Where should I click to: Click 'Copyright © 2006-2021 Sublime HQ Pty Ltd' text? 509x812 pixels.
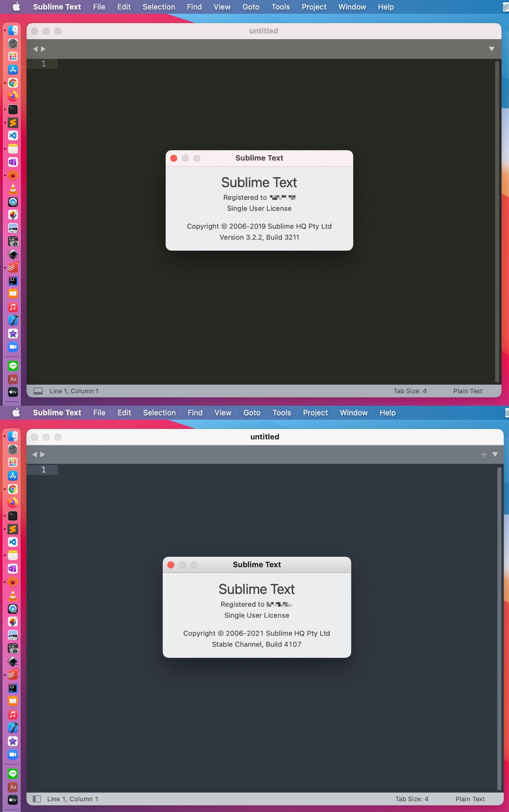257,633
